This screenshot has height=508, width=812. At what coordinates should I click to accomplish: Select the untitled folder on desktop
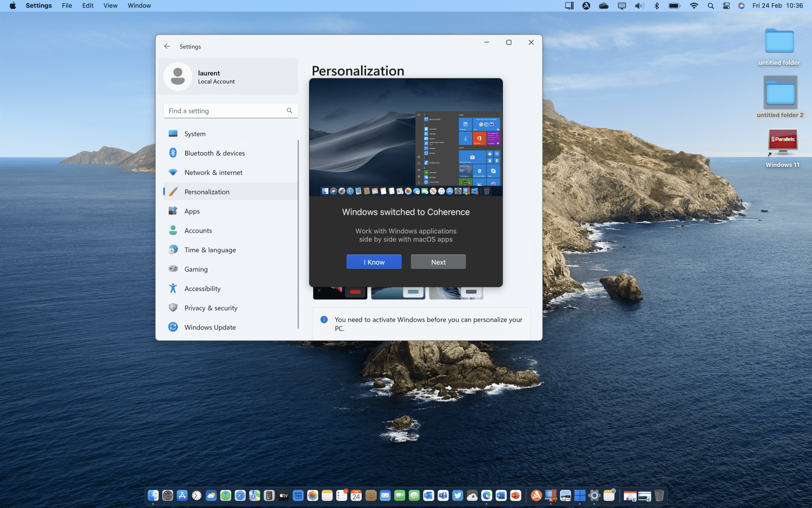pyautogui.click(x=779, y=46)
